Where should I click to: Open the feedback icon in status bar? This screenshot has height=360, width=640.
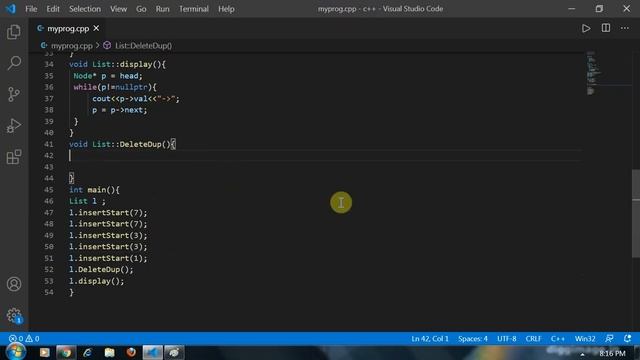(x=609, y=338)
